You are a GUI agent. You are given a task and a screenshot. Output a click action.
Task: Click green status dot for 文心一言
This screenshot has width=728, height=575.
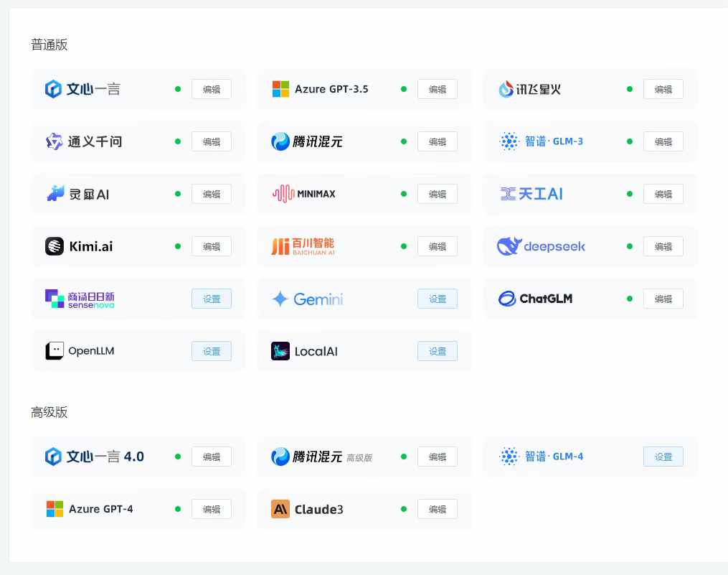click(178, 89)
